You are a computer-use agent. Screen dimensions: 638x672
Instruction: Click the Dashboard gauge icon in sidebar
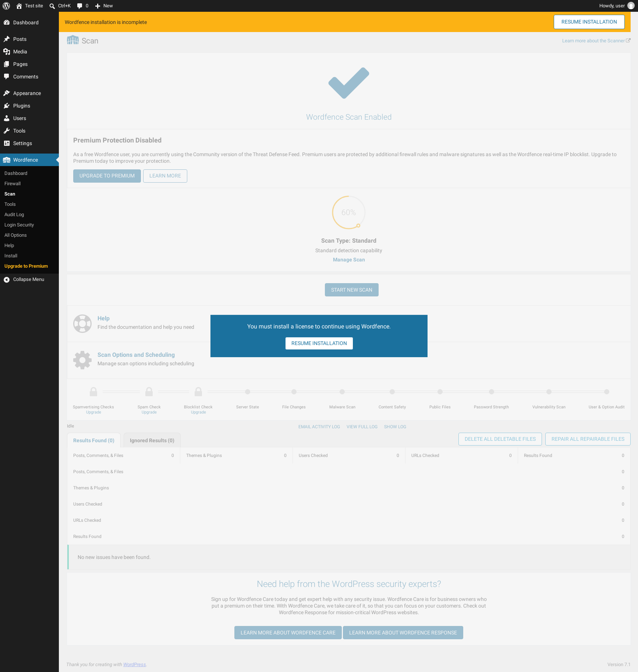point(7,22)
